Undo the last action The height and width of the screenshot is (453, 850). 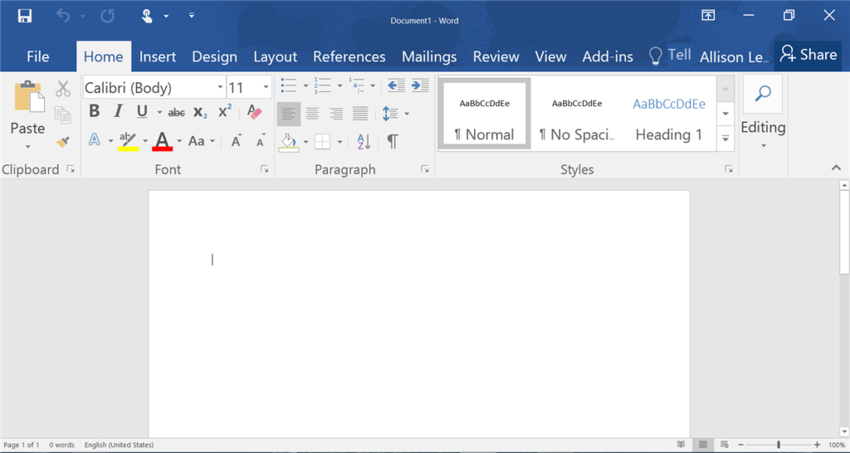(x=63, y=16)
